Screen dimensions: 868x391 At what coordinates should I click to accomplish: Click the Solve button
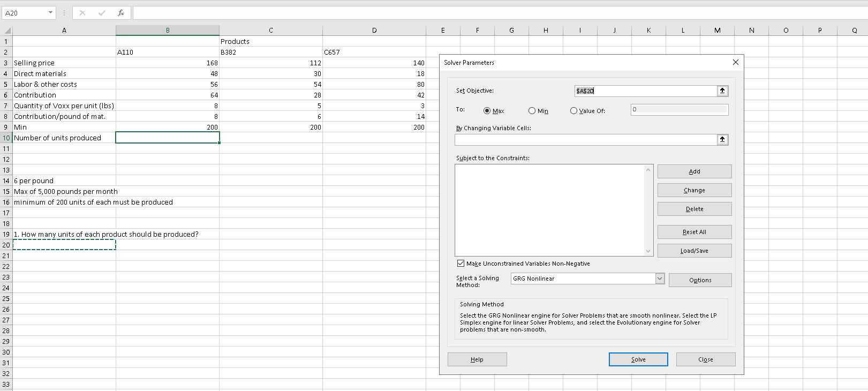pyautogui.click(x=638, y=359)
